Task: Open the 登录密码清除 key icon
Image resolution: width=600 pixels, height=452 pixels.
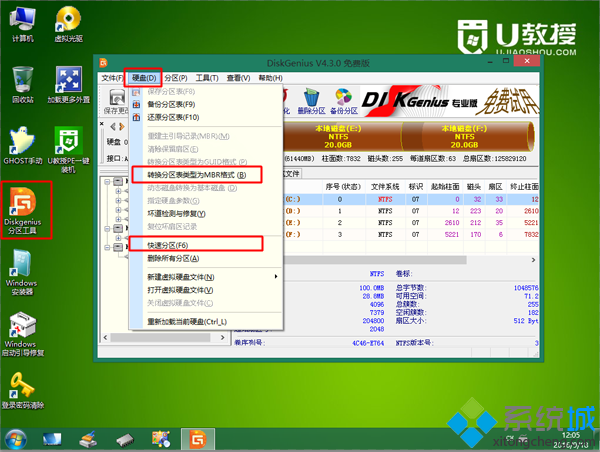Action: click(x=22, y=387)
